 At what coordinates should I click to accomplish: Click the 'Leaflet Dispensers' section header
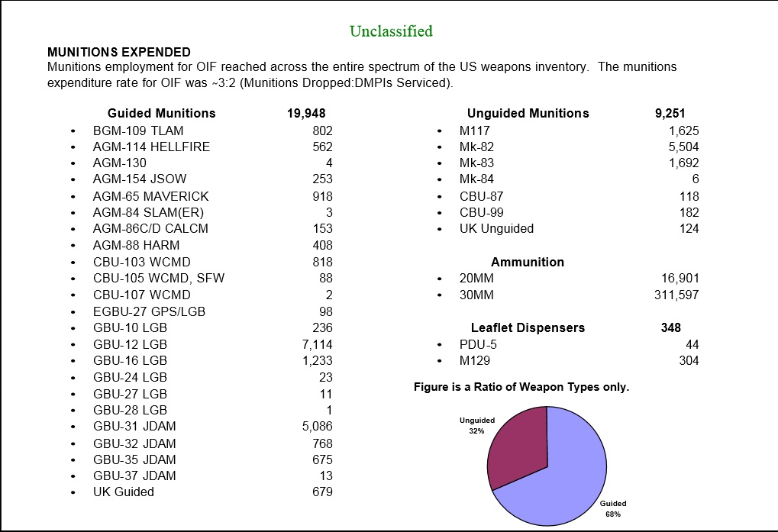coord(528,327)
